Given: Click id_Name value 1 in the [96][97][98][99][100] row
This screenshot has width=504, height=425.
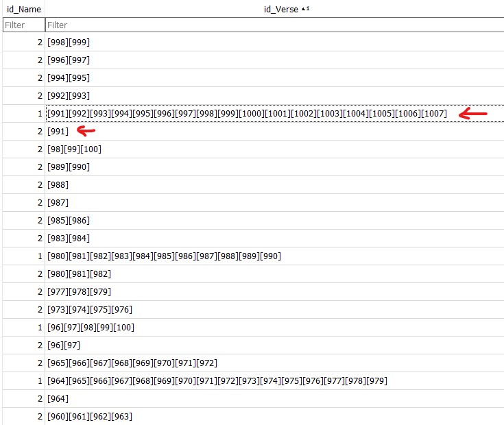Looking at the screenshot, I should pyautogui.click(x=24, y=328).
